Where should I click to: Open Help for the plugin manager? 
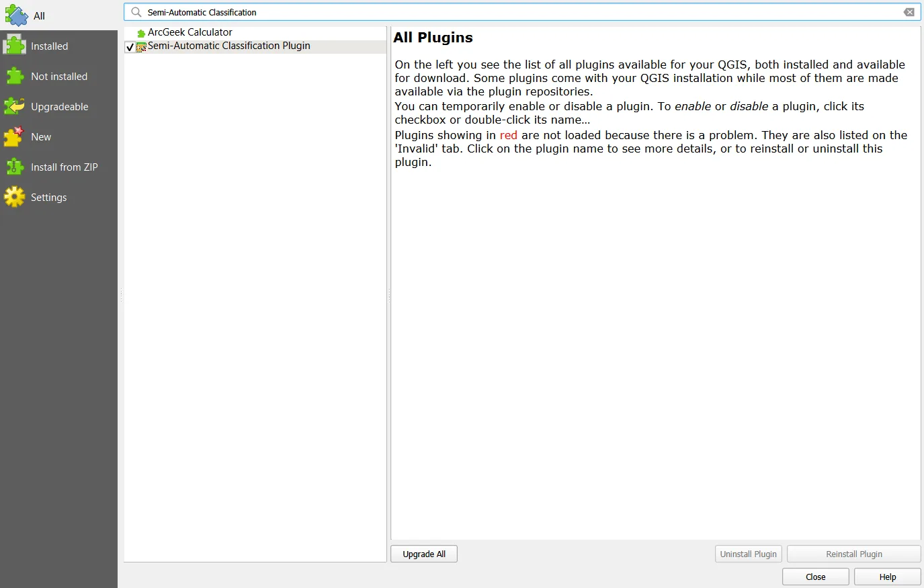coord(888,577)
